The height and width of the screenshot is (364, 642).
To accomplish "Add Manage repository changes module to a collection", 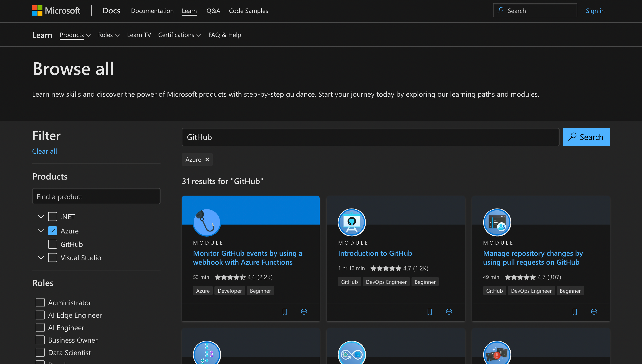I will point(594,312).
